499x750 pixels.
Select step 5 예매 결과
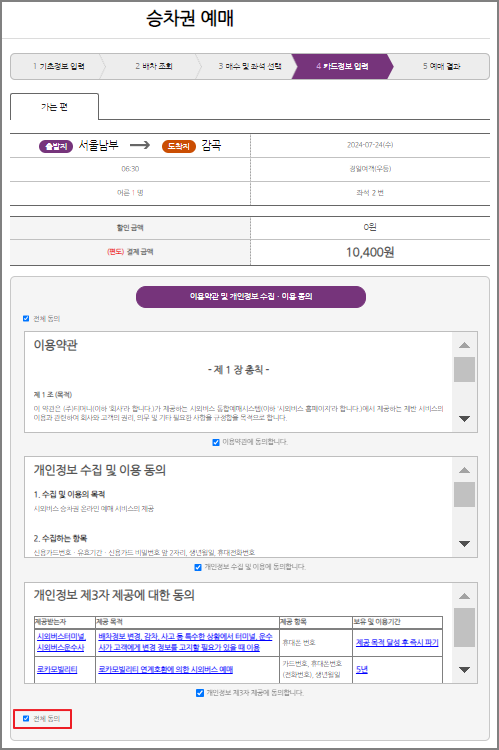pyautogui.click(x=441, y=66)
